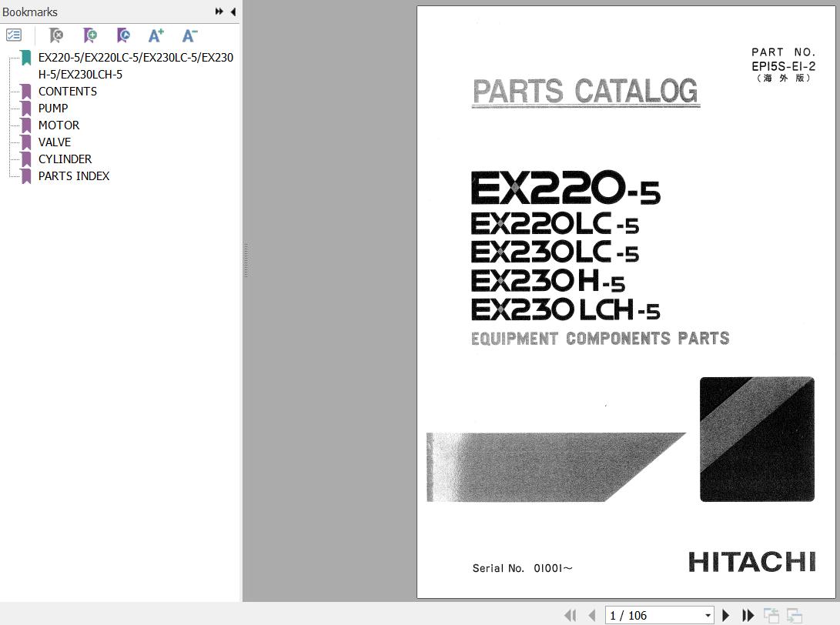Open the CYLINDER bookmark section
840x625 pixels.
(65, 159)
